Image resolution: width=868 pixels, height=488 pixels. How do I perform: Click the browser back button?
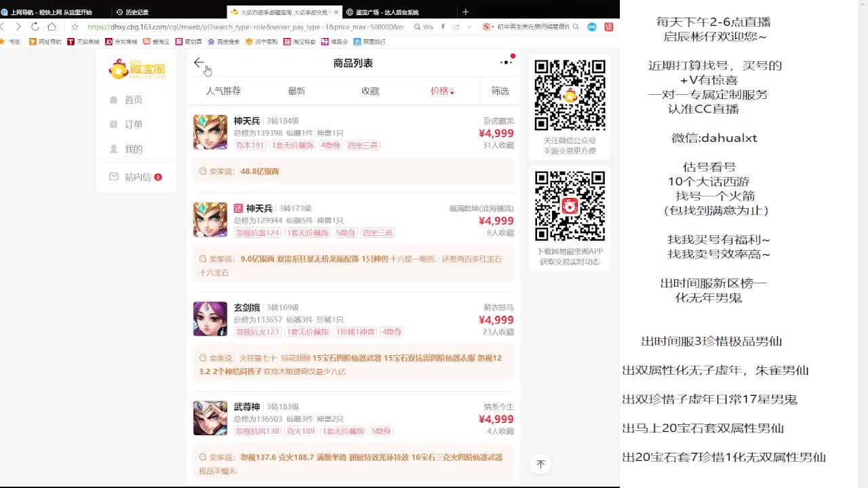[2, 27]
